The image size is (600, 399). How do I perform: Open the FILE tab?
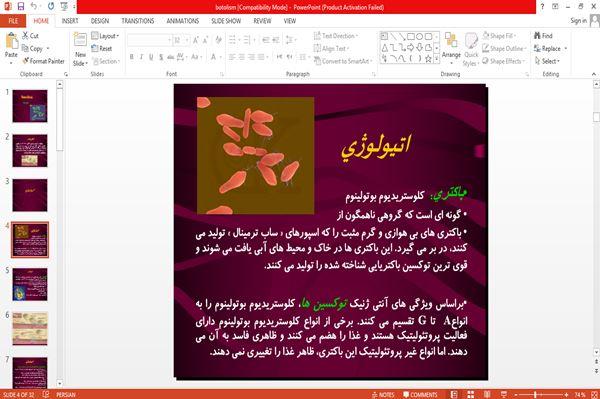coord(13,21)
